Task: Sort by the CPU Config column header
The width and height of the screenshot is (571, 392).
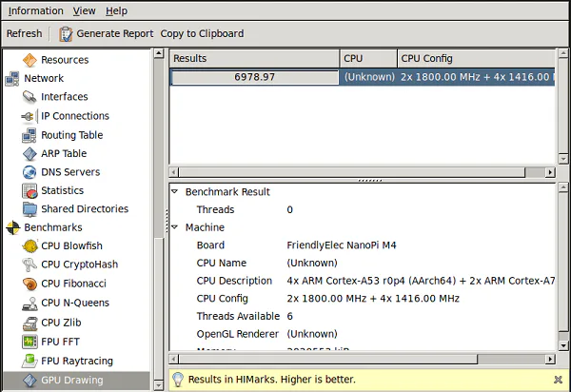Action: click(476, 58)
